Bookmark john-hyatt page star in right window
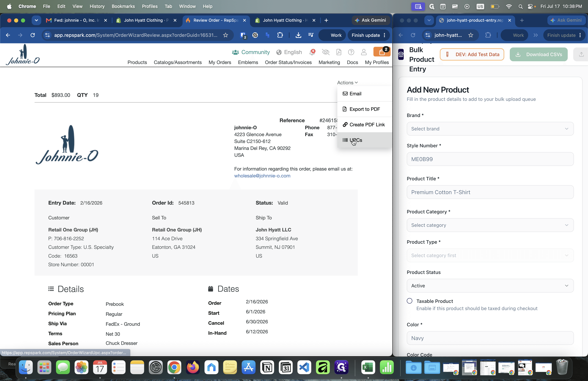588x381 pixels. coord(471,35)
